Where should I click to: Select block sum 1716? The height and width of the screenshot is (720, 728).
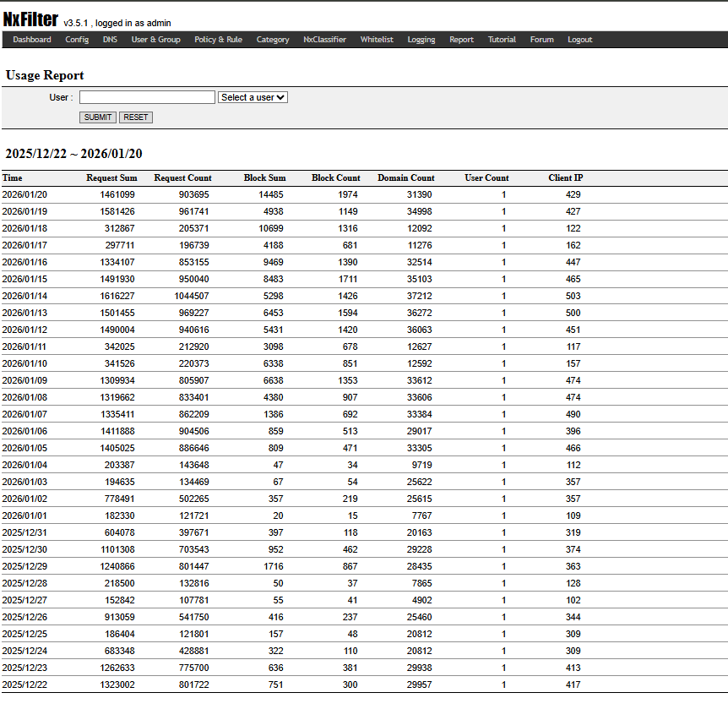click(273, 566)
